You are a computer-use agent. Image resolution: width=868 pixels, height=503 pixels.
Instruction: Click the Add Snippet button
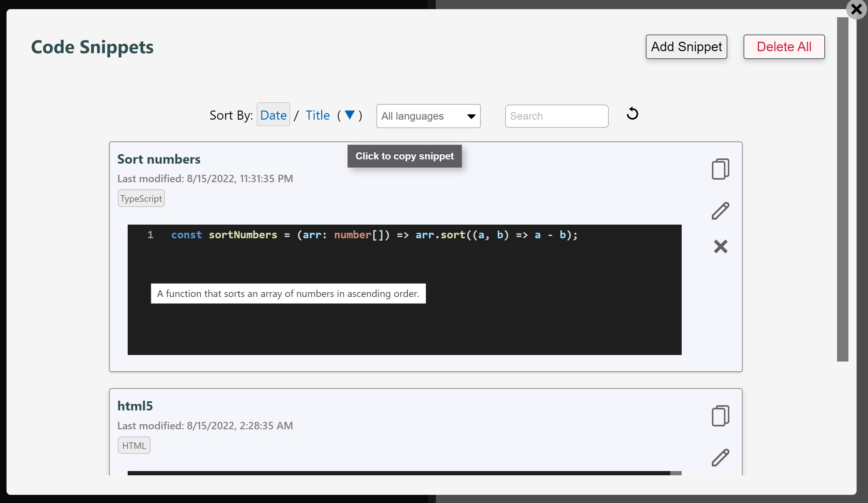pyautogui.click(x=686, y=46)
